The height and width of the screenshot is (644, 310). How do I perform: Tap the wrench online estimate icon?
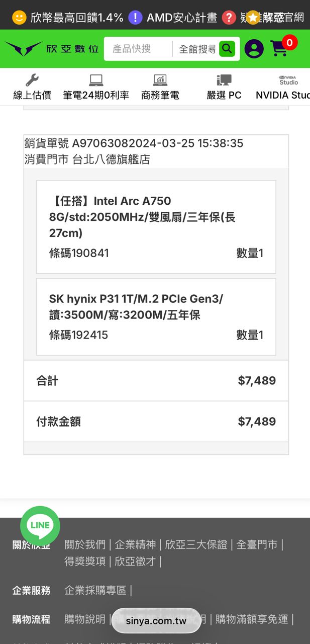coord(32,80)
